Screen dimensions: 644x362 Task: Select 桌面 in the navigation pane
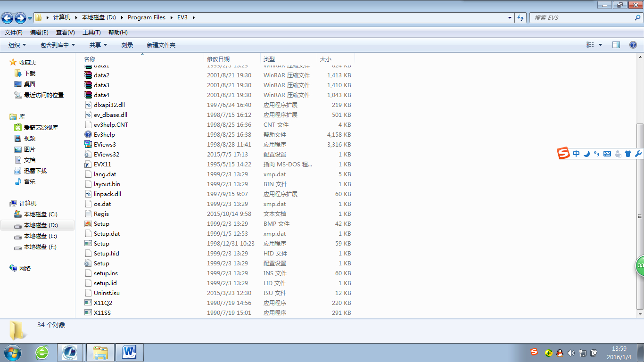tap(30, 84)
